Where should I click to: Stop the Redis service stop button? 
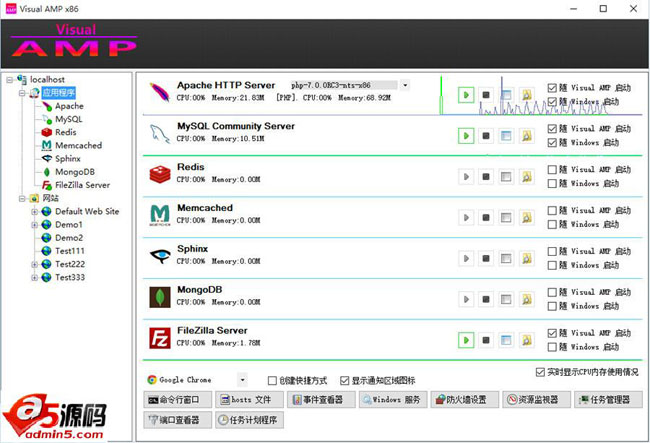[486, 177]
